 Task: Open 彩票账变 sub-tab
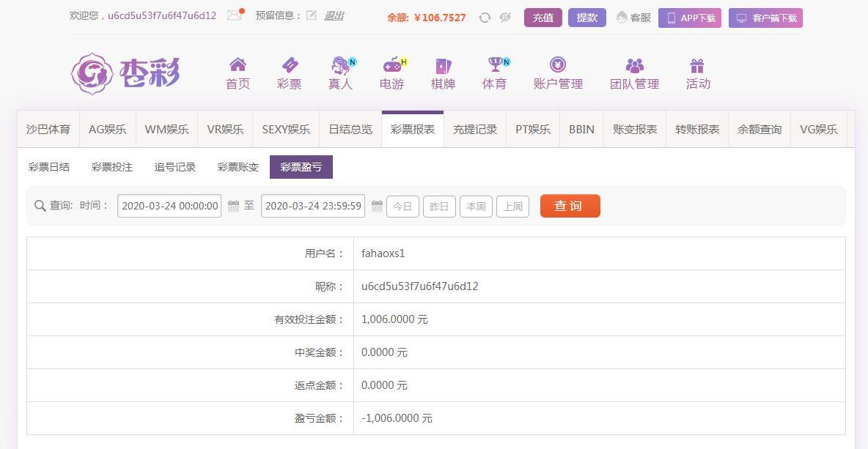[x=238, y=167]
